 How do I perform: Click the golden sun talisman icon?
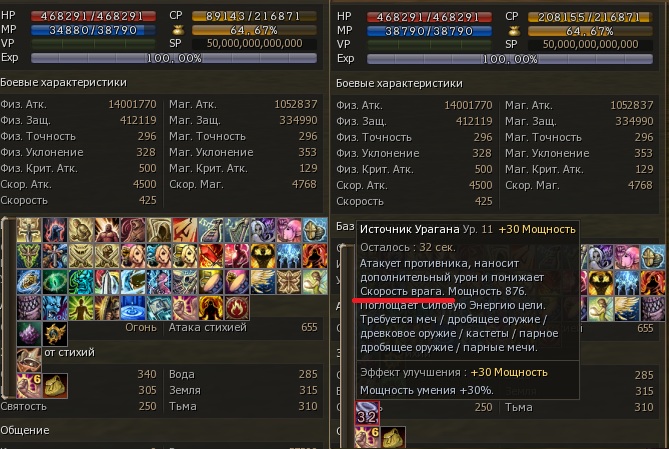click(55, 334)
